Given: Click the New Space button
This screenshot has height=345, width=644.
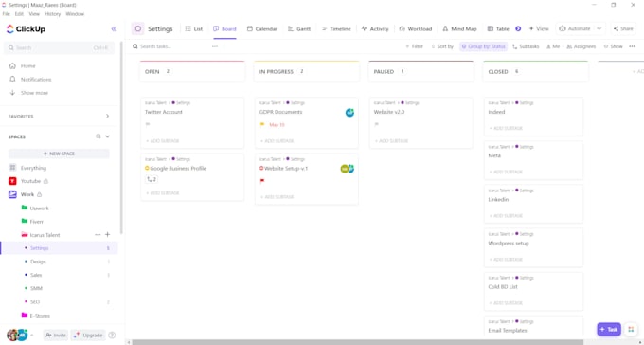Looking at the screenshot, I should click(59, 154).
